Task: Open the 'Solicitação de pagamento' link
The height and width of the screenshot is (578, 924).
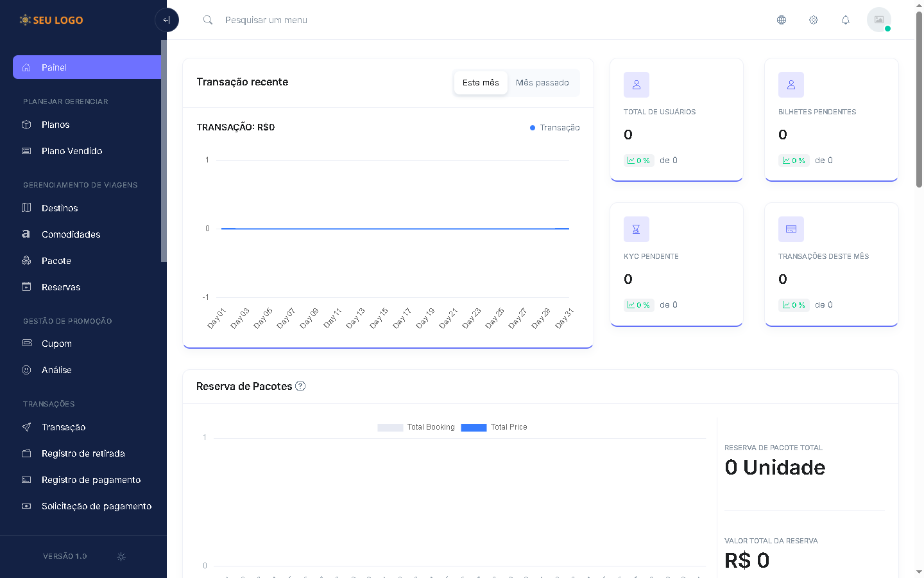Action: pos(96,506)
